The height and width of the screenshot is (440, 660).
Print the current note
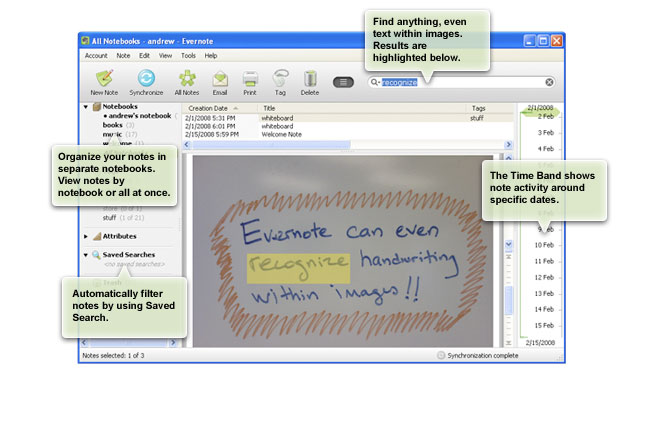click(251, 78)
